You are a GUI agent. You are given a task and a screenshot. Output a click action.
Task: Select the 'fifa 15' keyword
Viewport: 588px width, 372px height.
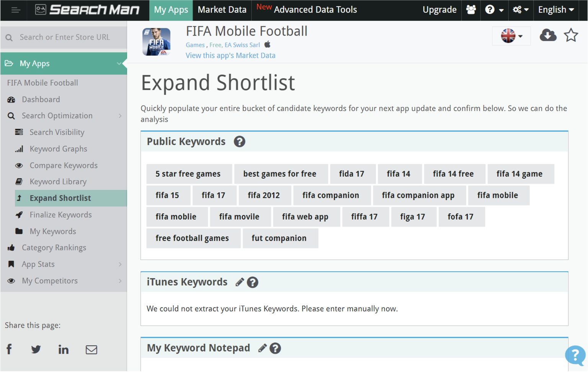(168, 196)
